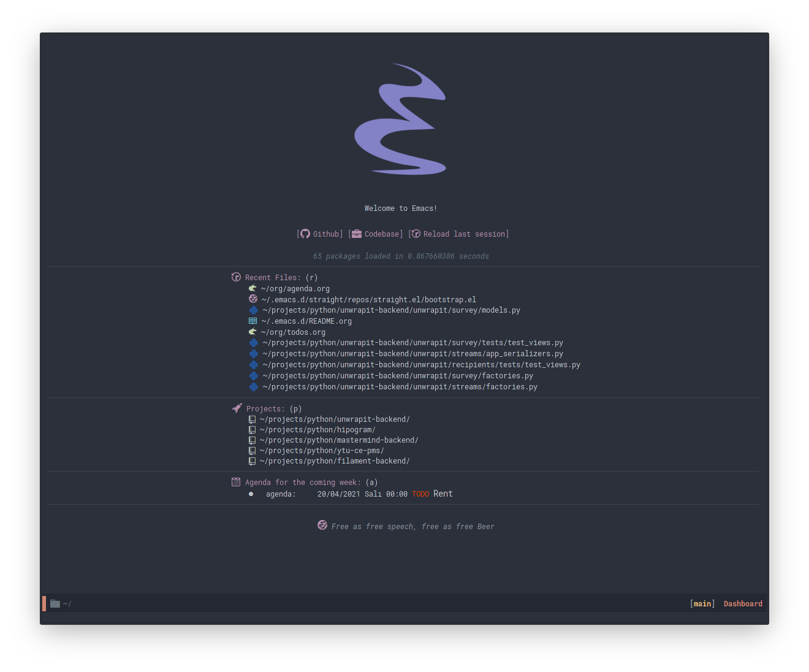
Task: Click the Codebase briefcase icon
Action: pyautogui.click(x=357, y=234)
